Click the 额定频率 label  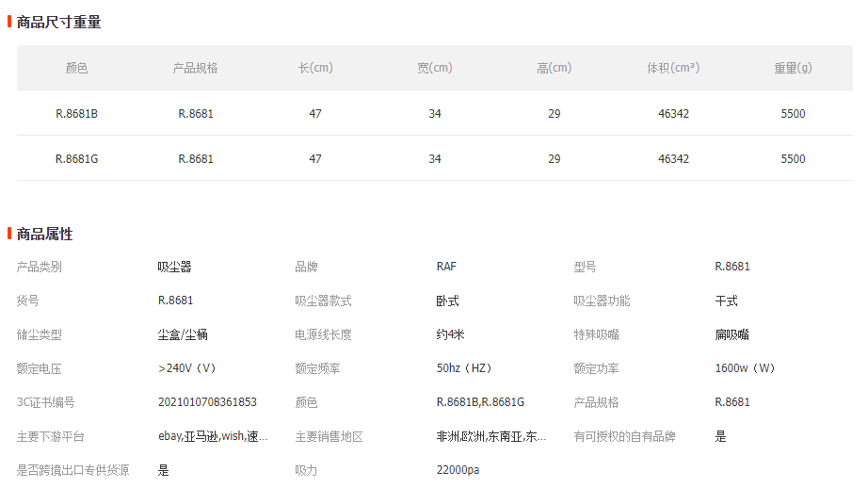coord(318,368)
